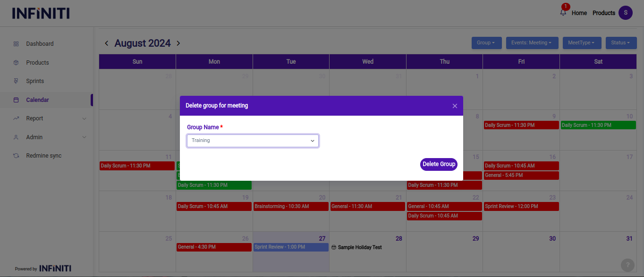
Task: Select Calendar in the sidebar
Action: (37, 100)
